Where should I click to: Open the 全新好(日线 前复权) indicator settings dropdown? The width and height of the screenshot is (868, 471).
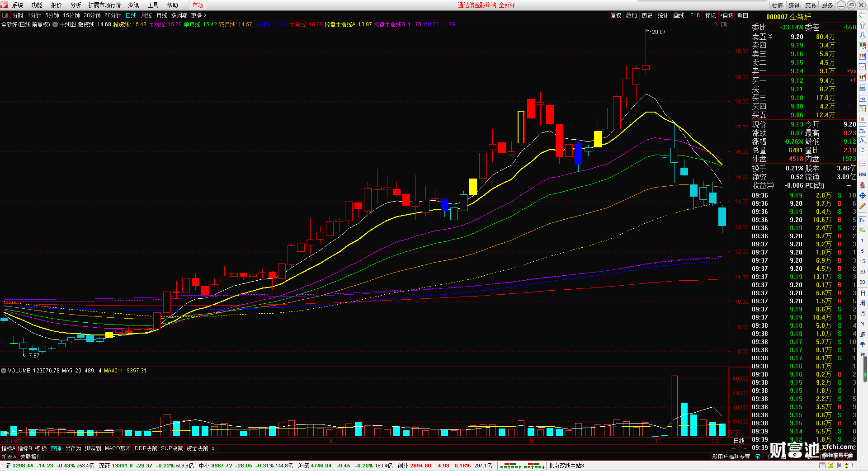tap(55, 24)
